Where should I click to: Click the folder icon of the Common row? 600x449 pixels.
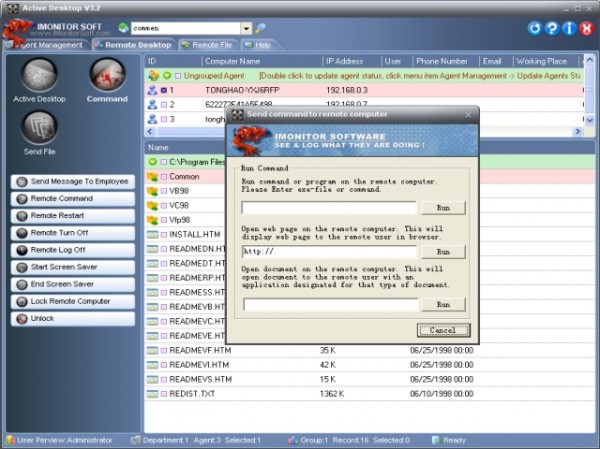click(152, 176)
